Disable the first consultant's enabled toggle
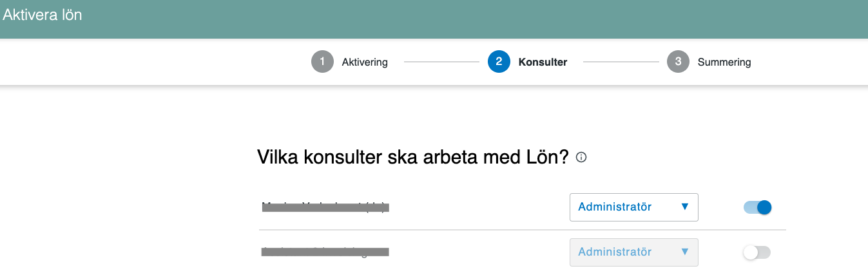 pyautogui.click(x=757, y=207)
